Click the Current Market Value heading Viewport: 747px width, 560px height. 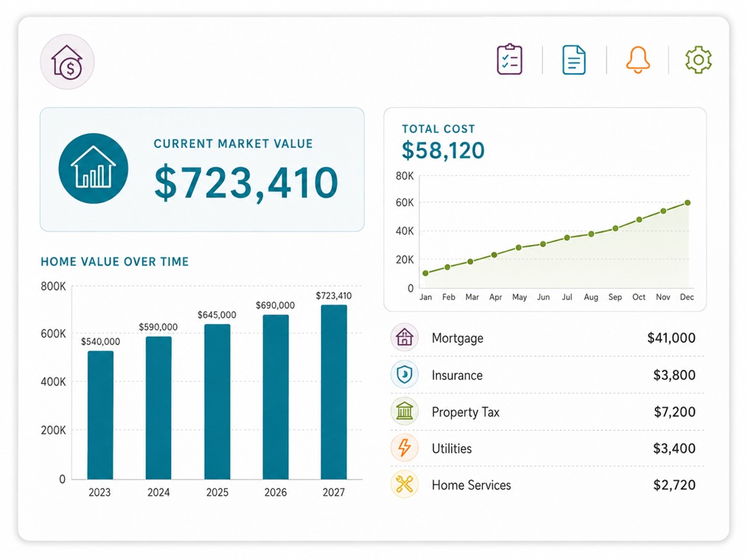(x=233, y=144)
